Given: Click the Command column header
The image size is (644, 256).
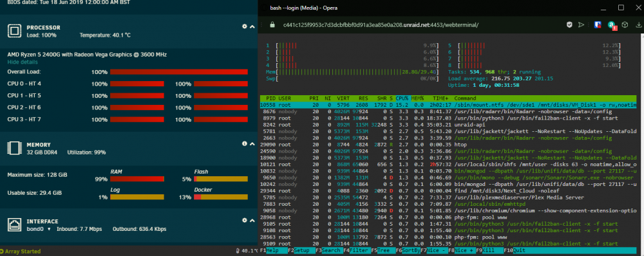Looking at the screenshot, I should pos(465,98).
